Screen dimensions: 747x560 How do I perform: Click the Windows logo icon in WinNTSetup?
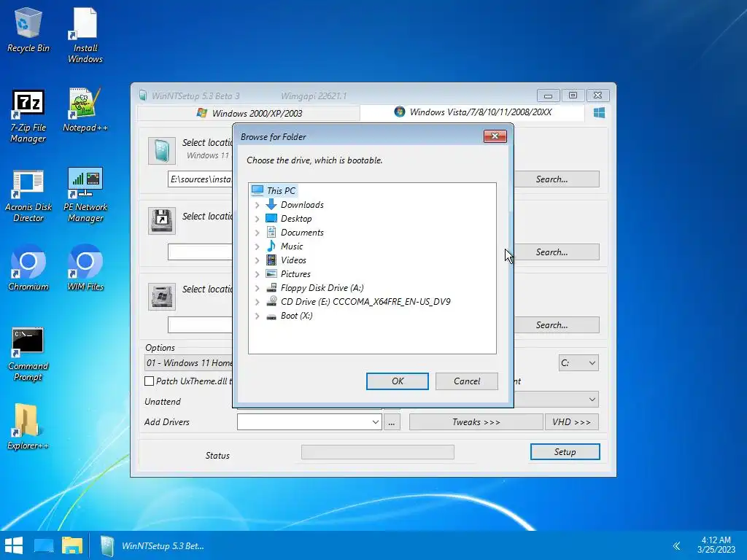point(600,113)
